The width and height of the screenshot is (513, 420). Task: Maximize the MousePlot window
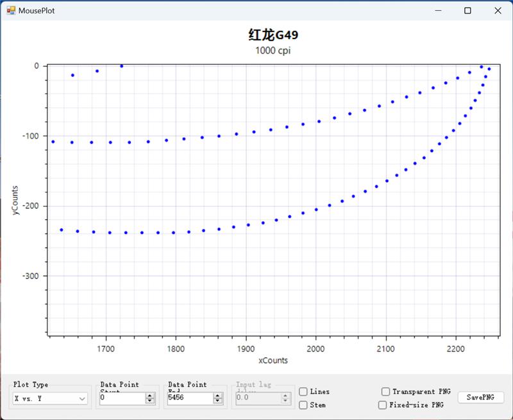[468, 11]
